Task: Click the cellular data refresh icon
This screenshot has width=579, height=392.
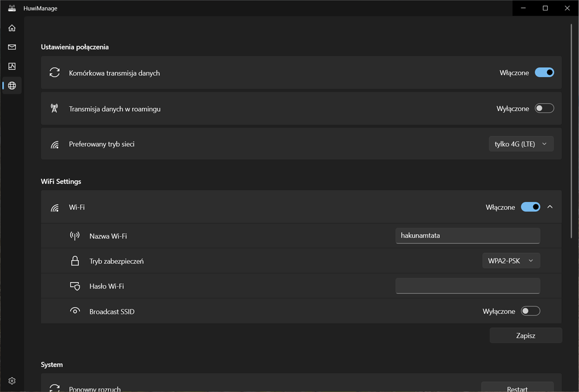Action: (54, 72)
